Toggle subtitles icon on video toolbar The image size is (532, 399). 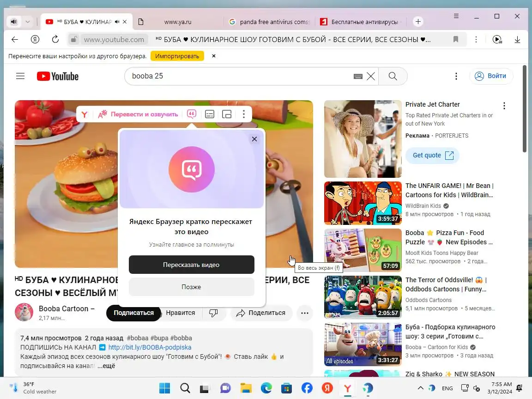pos(210,115)
